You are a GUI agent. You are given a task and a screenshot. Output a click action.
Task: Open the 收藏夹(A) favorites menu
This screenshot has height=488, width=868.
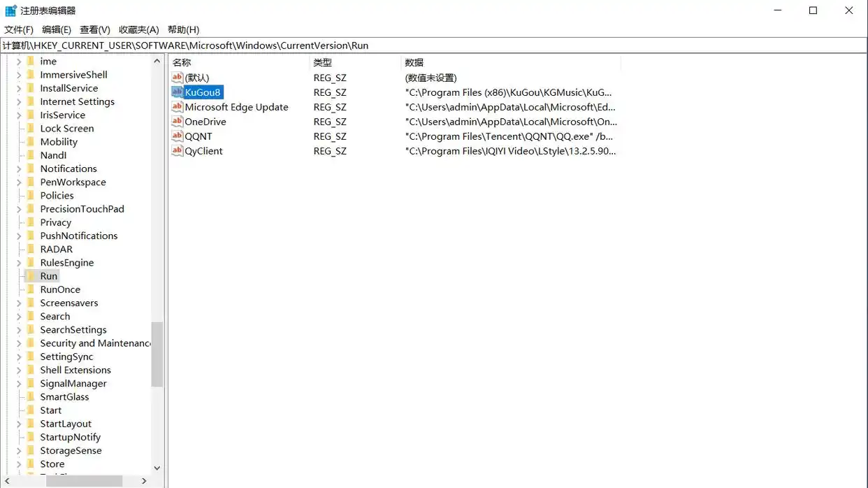(138, 29)
